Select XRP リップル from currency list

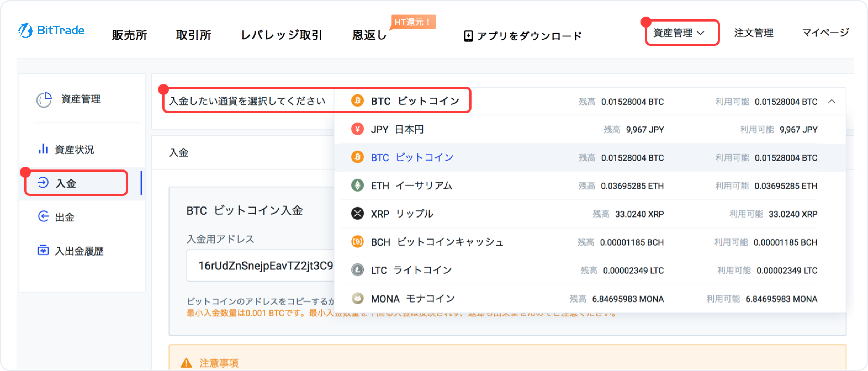pos(590,214)
